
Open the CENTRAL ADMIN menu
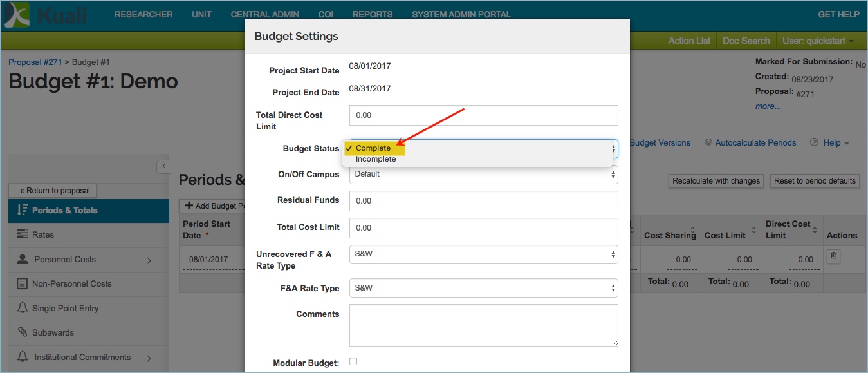[259, 14]
